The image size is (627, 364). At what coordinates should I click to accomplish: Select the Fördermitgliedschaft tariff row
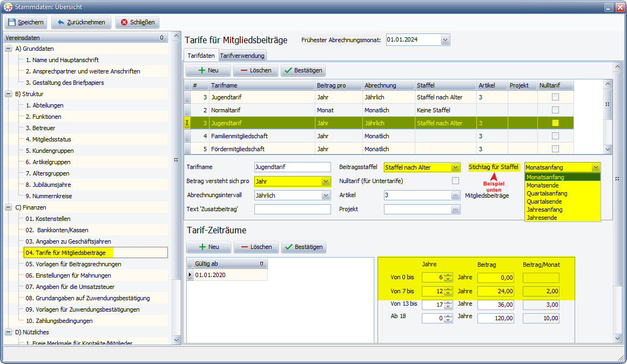[x=379, y=149]
